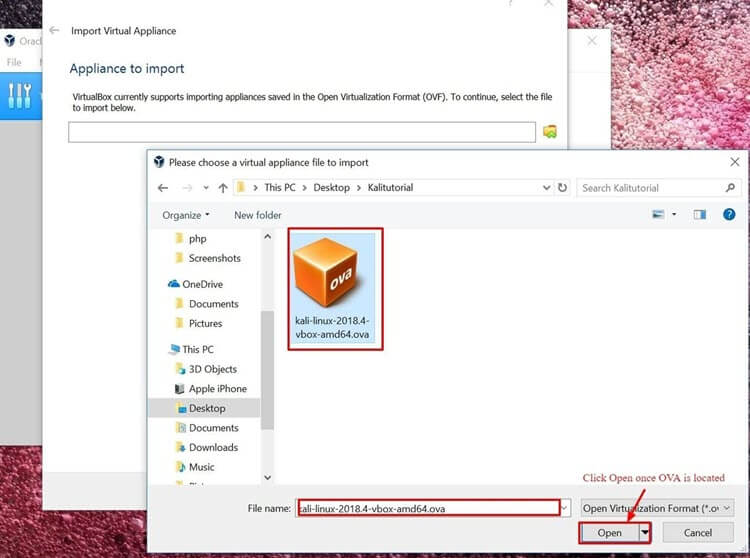Click the browse folder icon beside appliance path
The height and width of the screenshot is (558, 750).
[549, 132]
